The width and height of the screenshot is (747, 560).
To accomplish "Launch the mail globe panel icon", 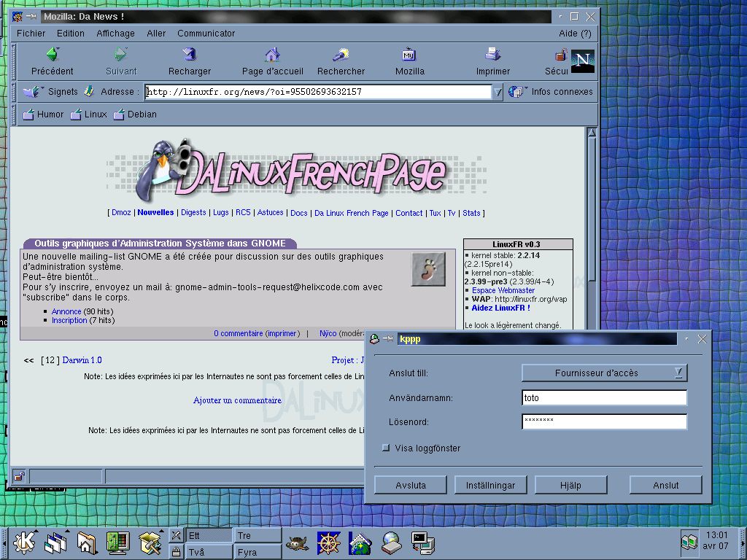I will [360, 544].
